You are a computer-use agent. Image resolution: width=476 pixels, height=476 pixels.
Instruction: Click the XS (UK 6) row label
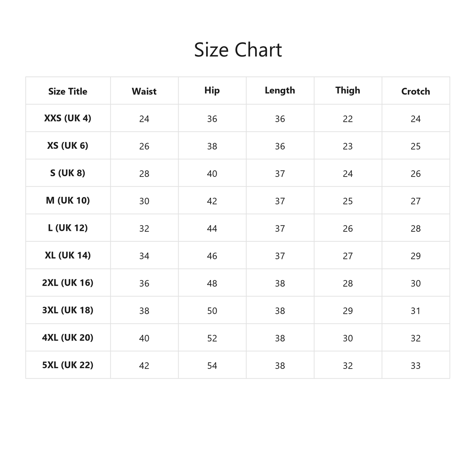pyautogui.click(x=68, y=146)
